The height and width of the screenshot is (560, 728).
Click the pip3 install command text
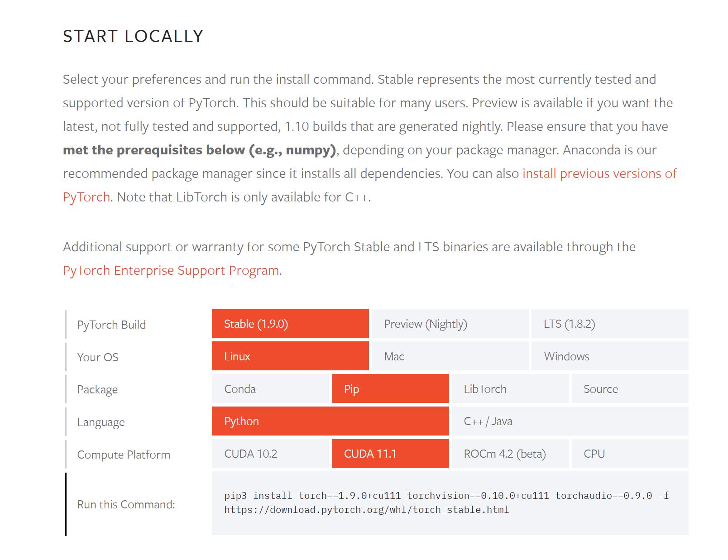446,503
